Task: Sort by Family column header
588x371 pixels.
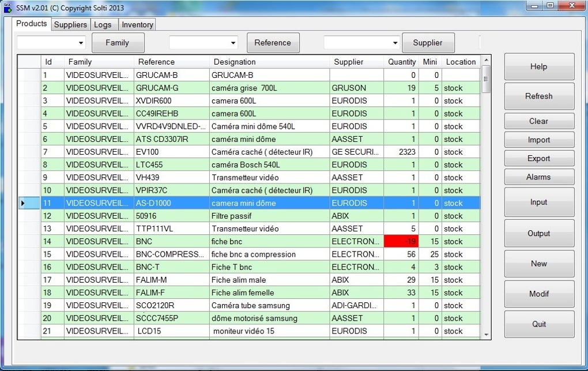Action: (x=99, y=62)
